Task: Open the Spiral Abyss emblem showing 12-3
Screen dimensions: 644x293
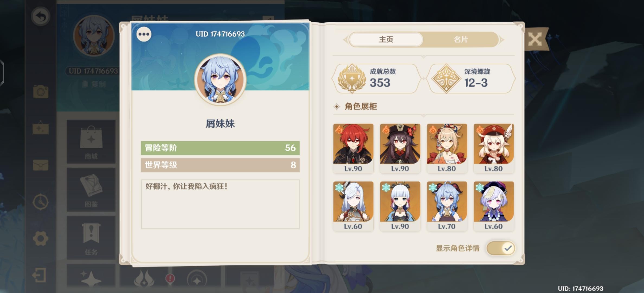Action: [x=446, y=79]
